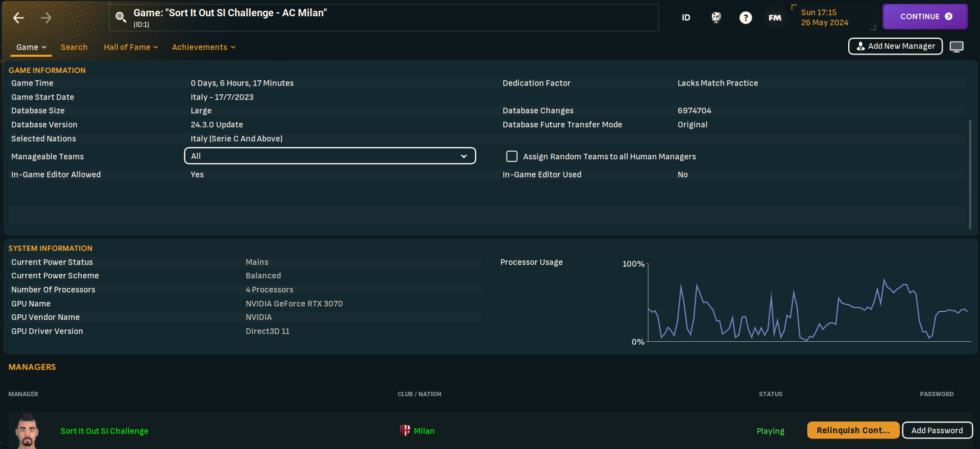Click the '4 Processors' value

(x=269, y=290)
